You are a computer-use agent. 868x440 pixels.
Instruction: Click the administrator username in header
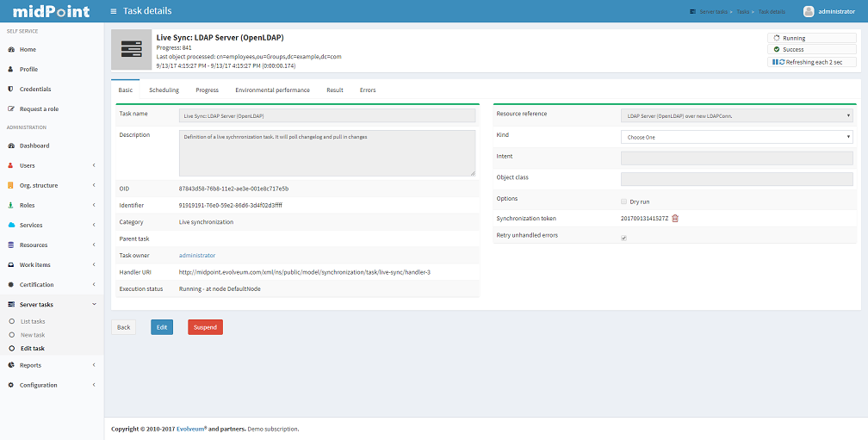point(836,11)
